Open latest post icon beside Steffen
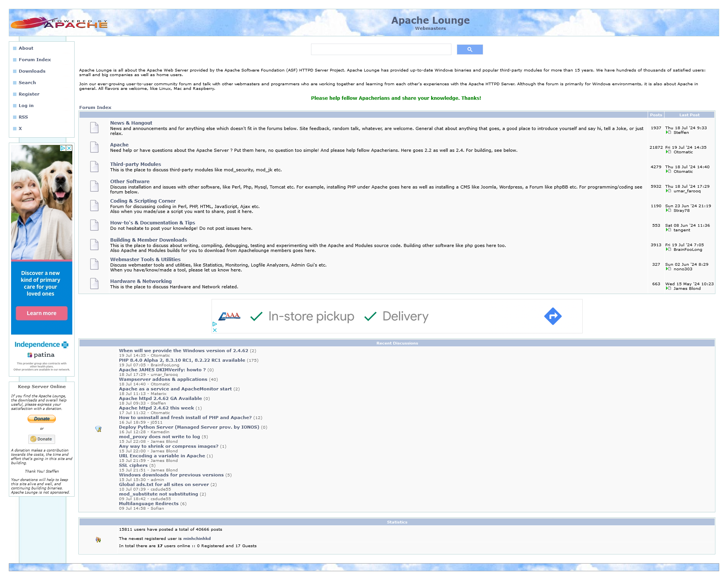Screen dimensions: 728x585 (668, 132)
